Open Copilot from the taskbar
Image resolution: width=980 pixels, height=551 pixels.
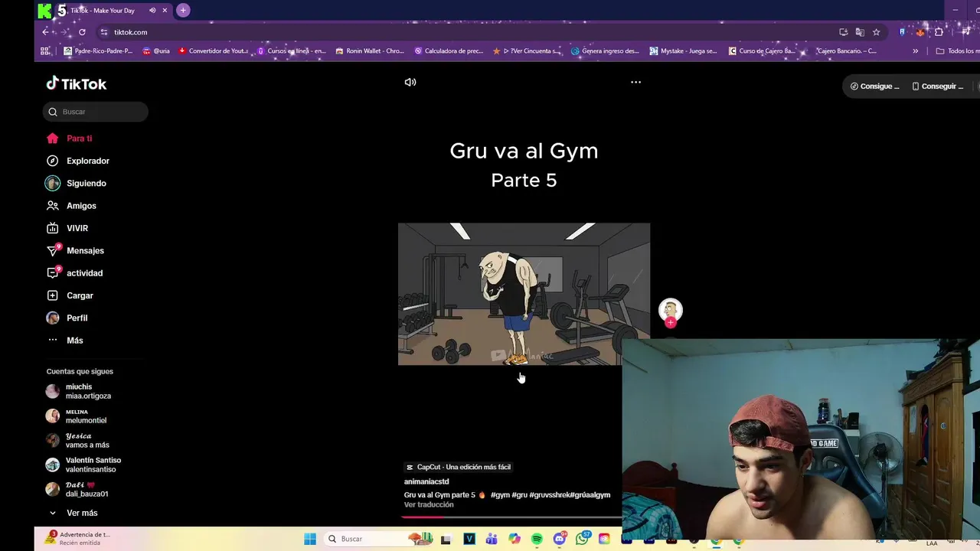[x=514, y=539]
